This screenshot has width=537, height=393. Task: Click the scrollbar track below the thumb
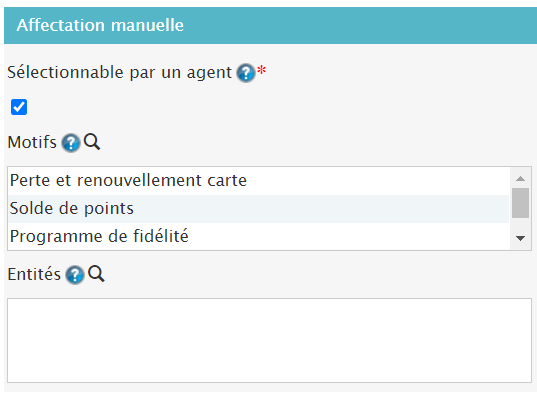tap(520, 225)
